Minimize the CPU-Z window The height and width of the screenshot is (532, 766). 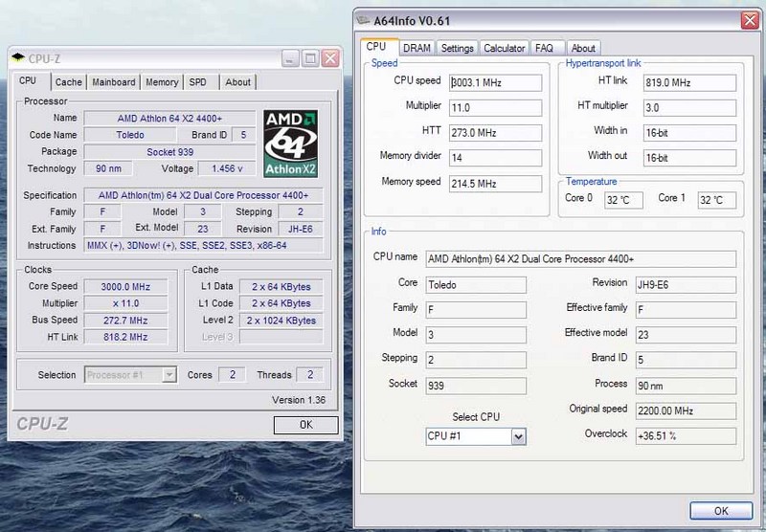pyautogui.click(x=290, y=58)
